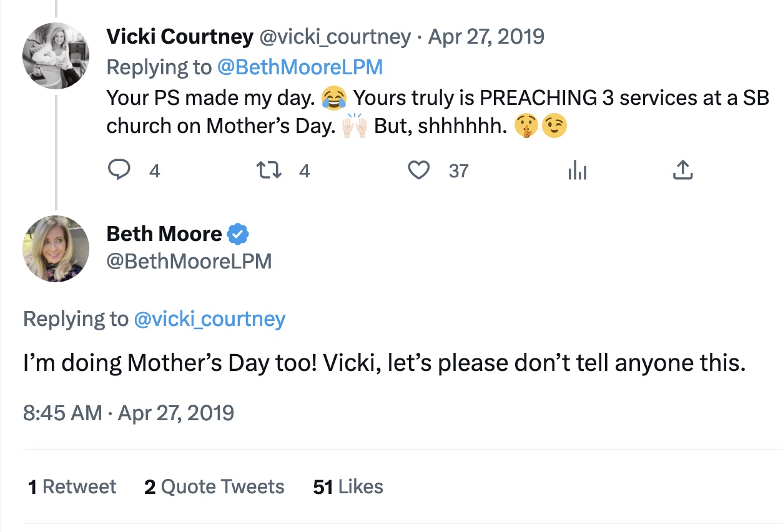
Task: Like Vicki Courtney's tweet via heart icon
Action: click(420, 169)
